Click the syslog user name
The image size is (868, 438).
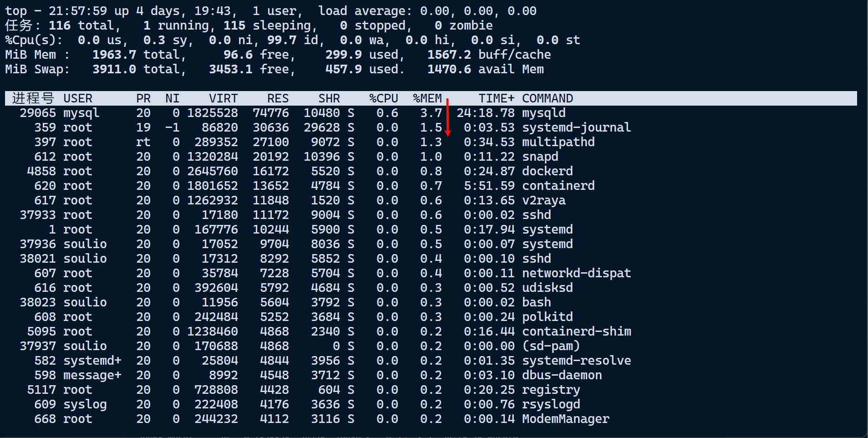click(x=85, y=404)
